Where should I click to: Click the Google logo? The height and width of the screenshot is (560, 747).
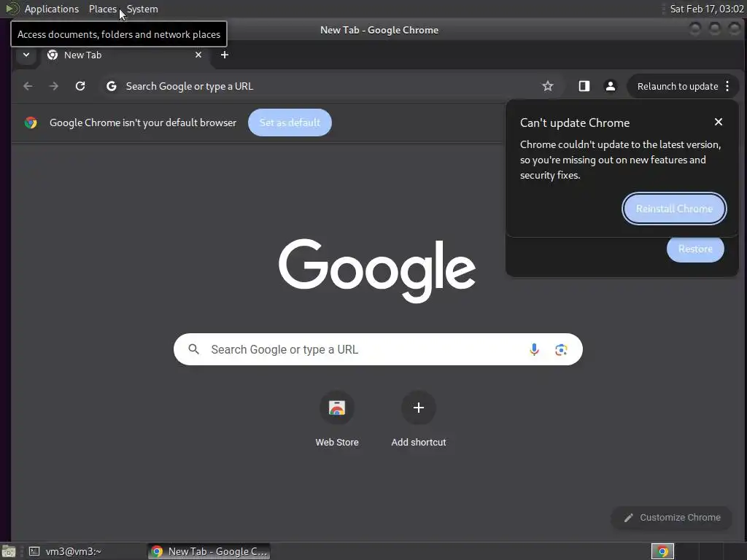click(377, 270)
